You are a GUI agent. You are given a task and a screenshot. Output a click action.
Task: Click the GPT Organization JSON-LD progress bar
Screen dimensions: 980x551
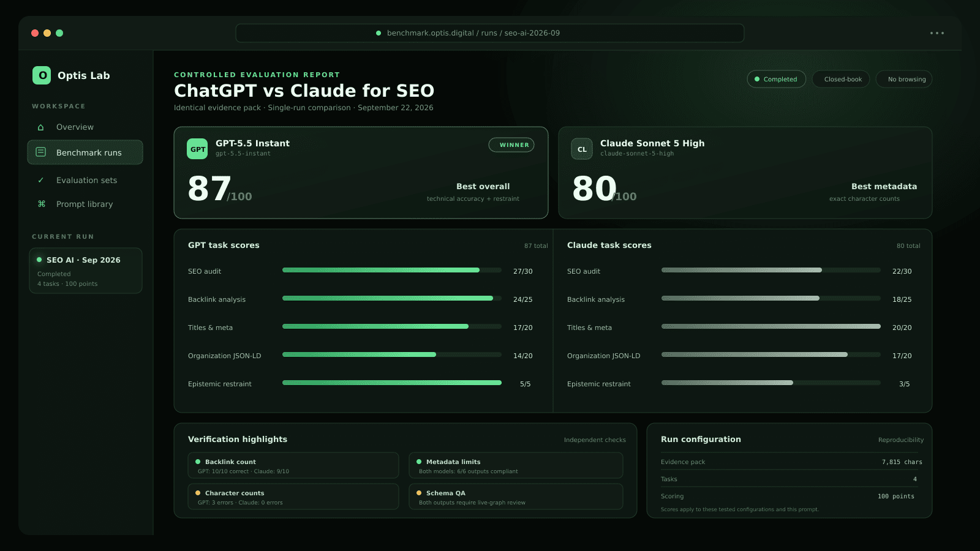[x=392, y=354]
